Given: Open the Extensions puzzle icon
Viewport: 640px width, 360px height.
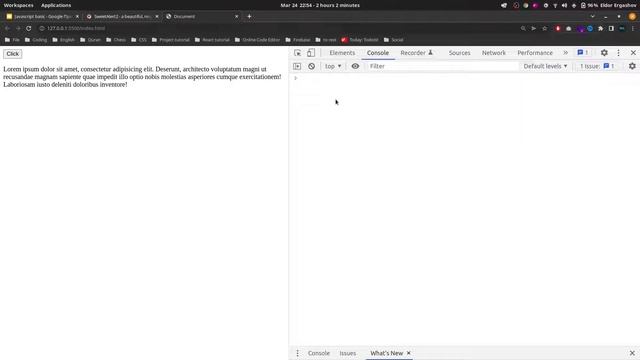Looking at the screenshot, I should [x=600, y=29].
